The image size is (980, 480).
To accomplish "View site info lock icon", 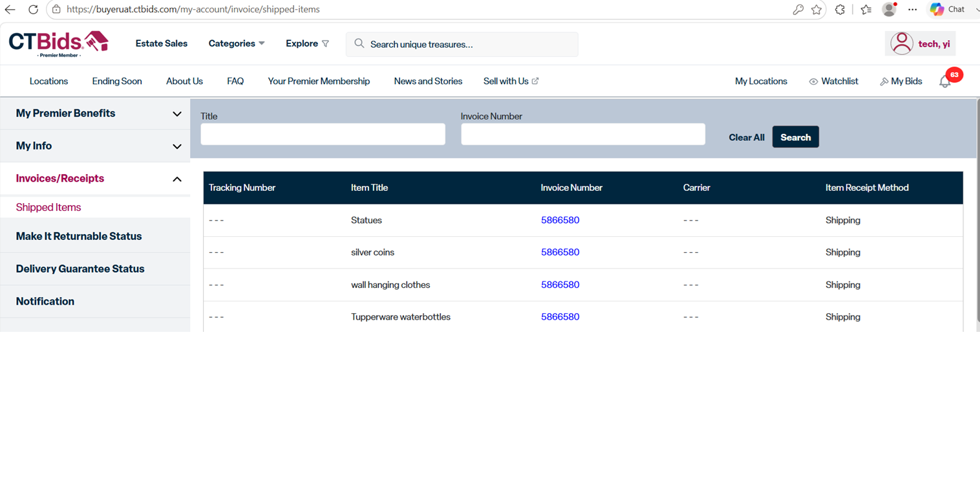I will pos(56,10).
